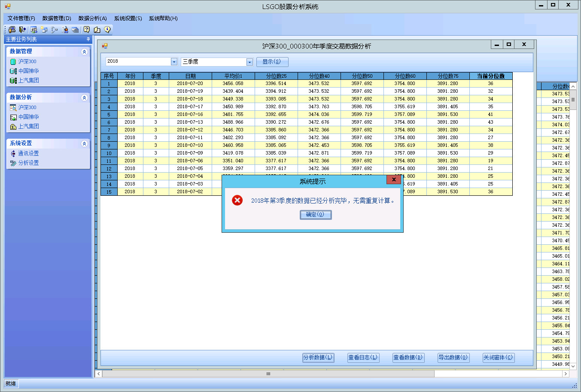Open 上汽集团 under 数据分析
581x392 pixels.
(28, 126)
